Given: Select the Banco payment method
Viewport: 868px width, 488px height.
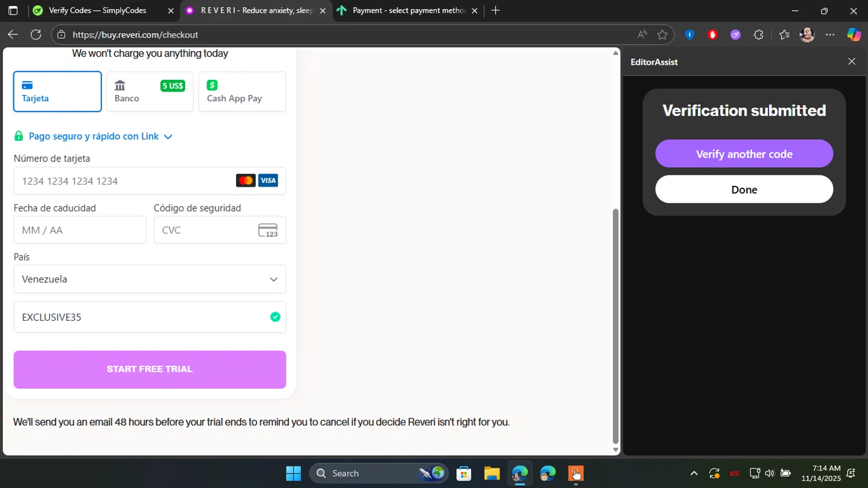Looking at the screenshot, I should point(149,91).
